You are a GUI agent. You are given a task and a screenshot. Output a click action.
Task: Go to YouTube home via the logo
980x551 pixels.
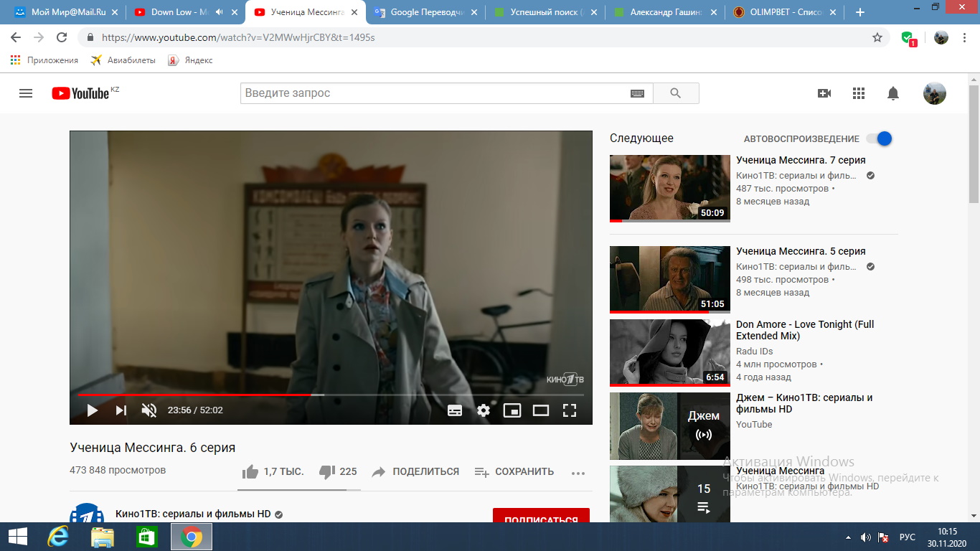pyautogui.click(x=80, y=93)
